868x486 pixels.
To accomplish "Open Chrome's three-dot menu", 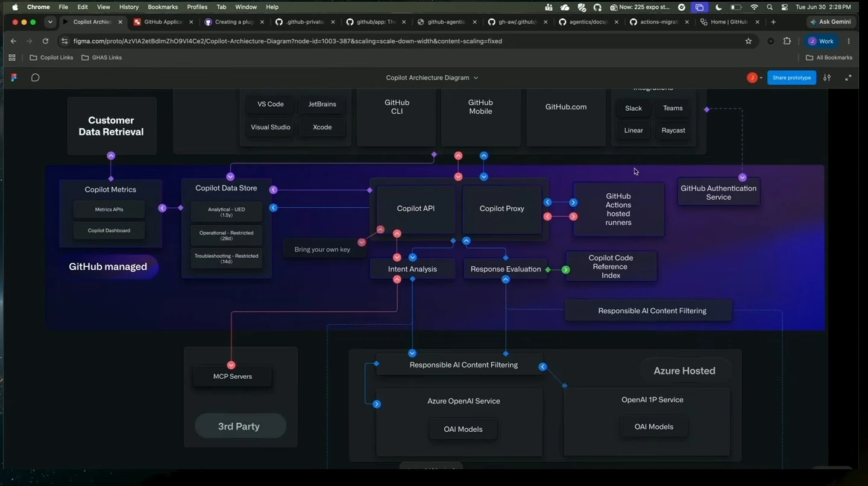I will (849, 41).
